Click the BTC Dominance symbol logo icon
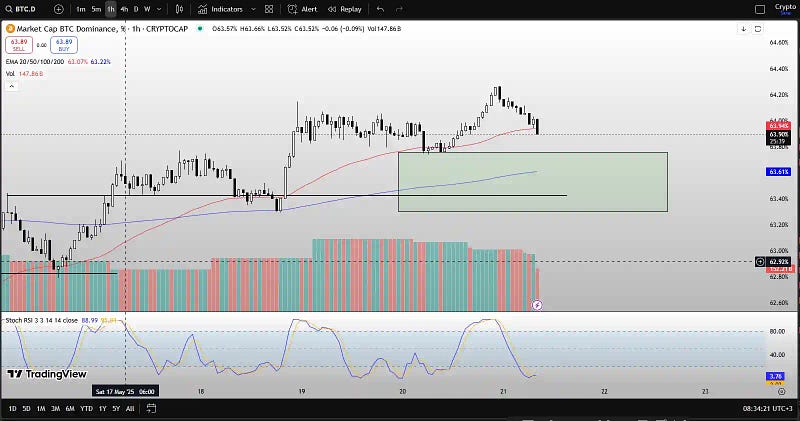 click(10, 29)
